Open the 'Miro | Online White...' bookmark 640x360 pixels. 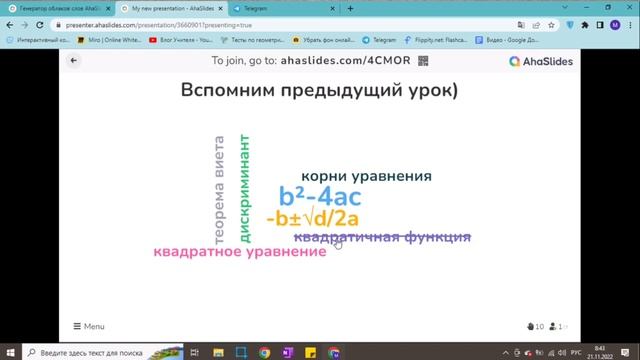click(109, 40)
